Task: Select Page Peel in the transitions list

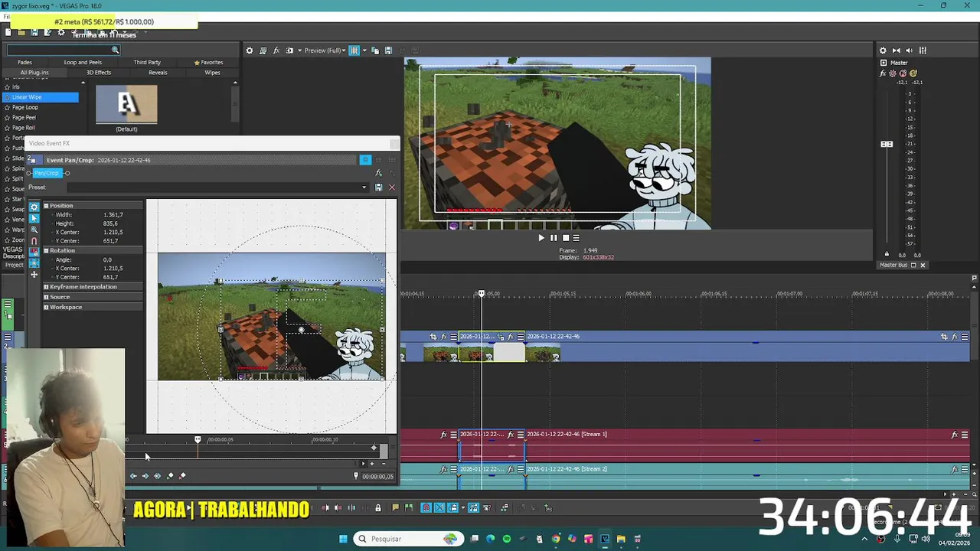Action: [24, 117]
